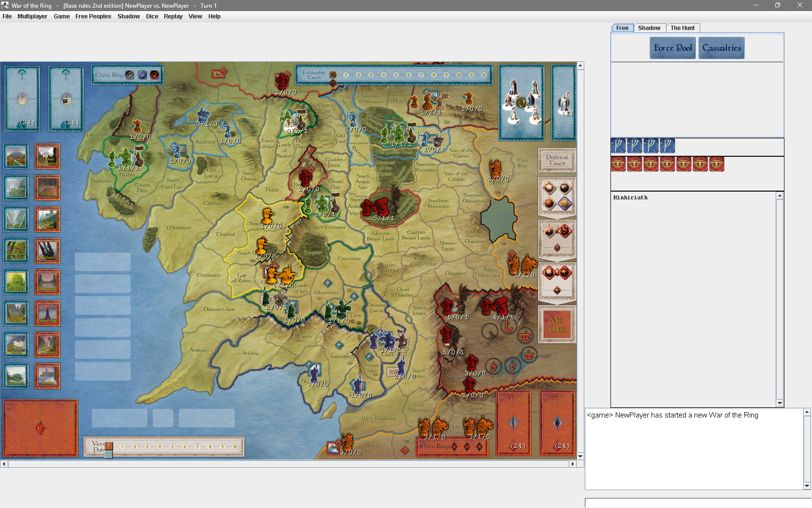Image resolution: width=812 pixels, height=508 pixels.
Task: Select the Barad-dur stronghold tile
Action: (x=47, y=313)
